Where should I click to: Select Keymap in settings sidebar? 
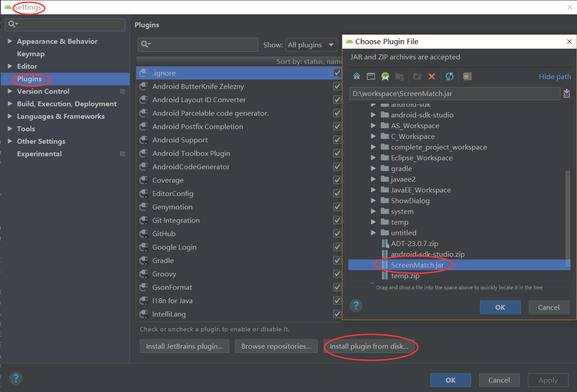(31, 54)
